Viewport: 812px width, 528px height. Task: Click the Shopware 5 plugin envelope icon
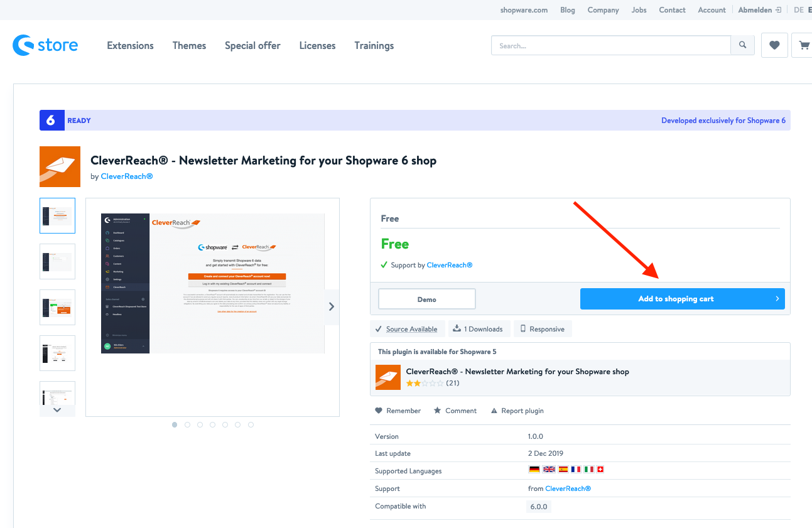click(387, 377)
